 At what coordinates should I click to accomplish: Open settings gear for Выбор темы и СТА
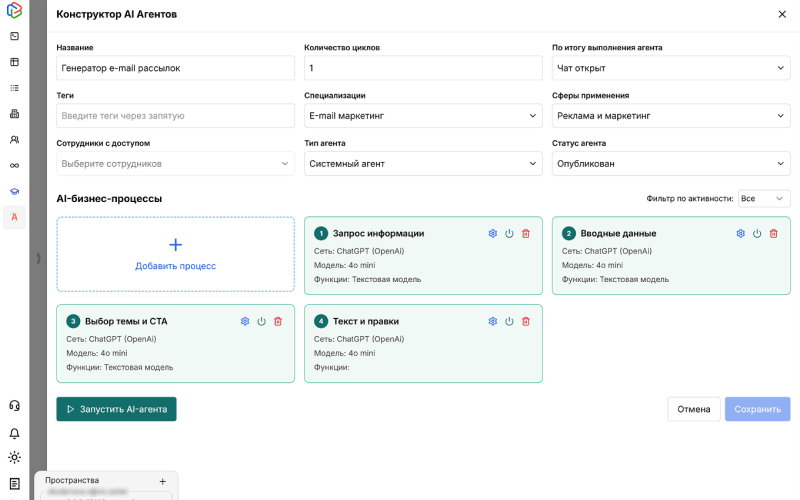[x=245, y=321]
